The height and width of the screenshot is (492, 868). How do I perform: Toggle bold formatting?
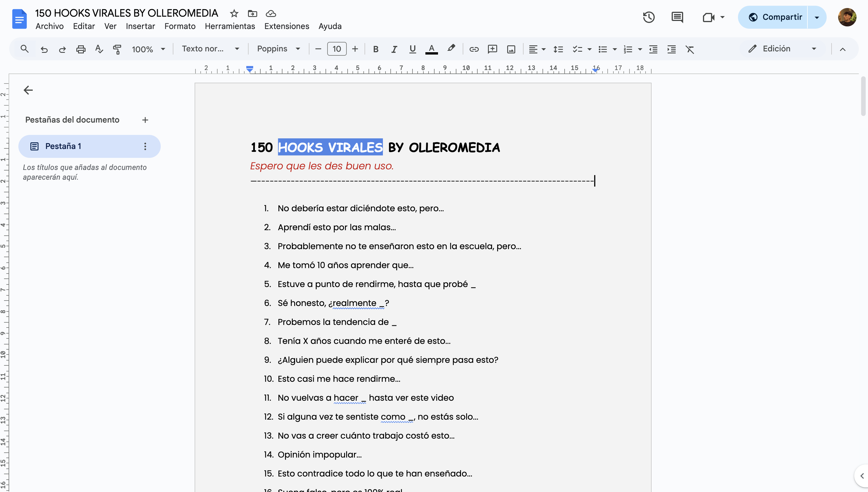click(x=375, y=49)
